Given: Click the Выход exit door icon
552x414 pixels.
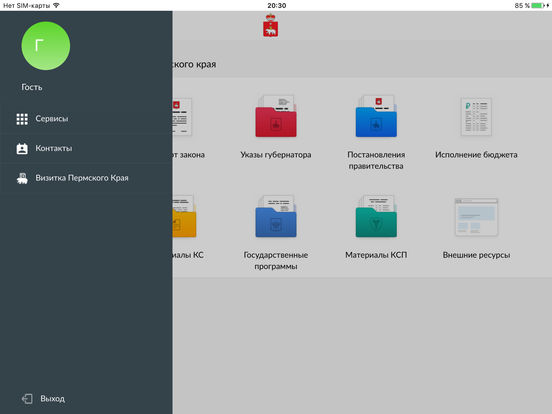Looking at the screenshot, I should point(27,399).
